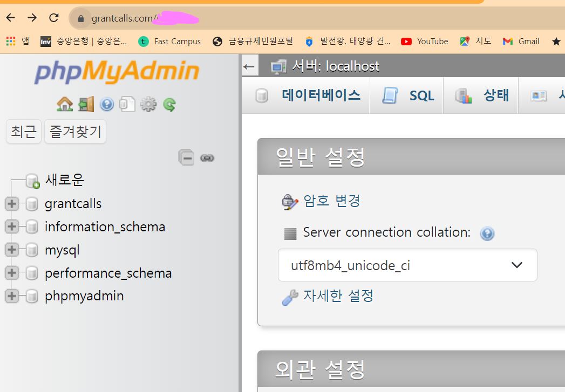565x392 pixels.
Task: Open the 금융규제민원포털 bookmark
Action: [253, 42]
